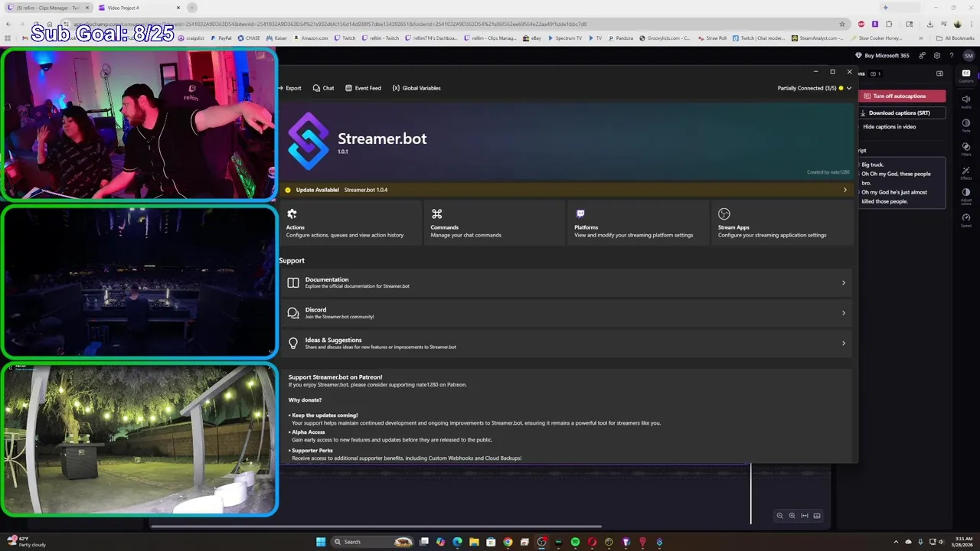Viewport: 980px width, 551px height.
Task: Open Spotify from the taskbar
Action: tap(575, 542)
